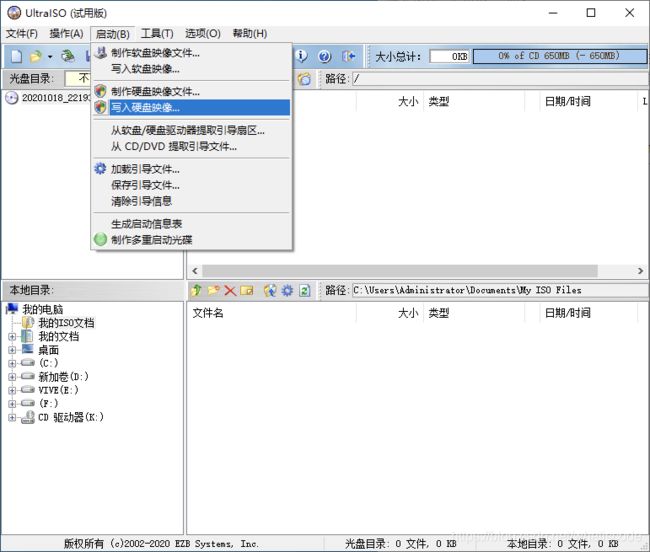Screen dimensions: 650x552
Task: Choose 制作软盘映像文件... menu entry
Action: [192, 53]
